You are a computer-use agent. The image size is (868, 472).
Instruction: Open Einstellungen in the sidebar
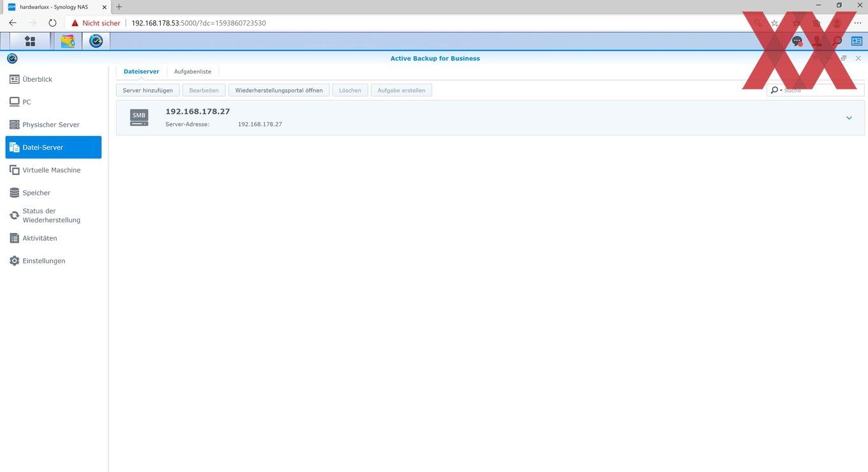point(54,261)
